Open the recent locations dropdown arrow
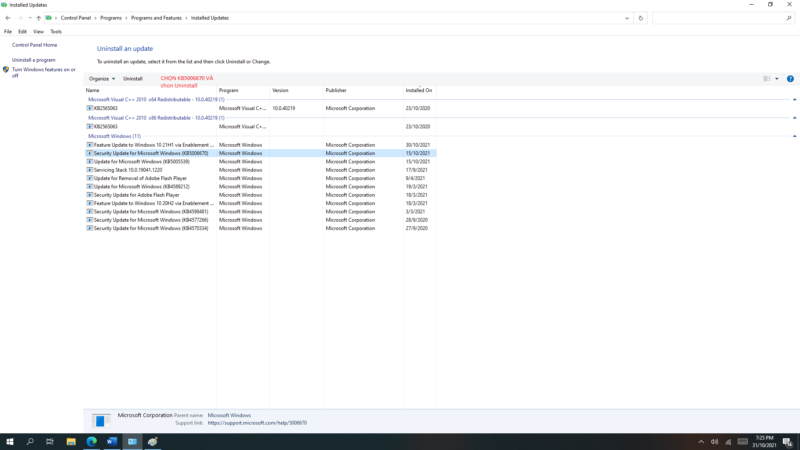Viewport: 800px width, 450px height. [x=30, y=18]
